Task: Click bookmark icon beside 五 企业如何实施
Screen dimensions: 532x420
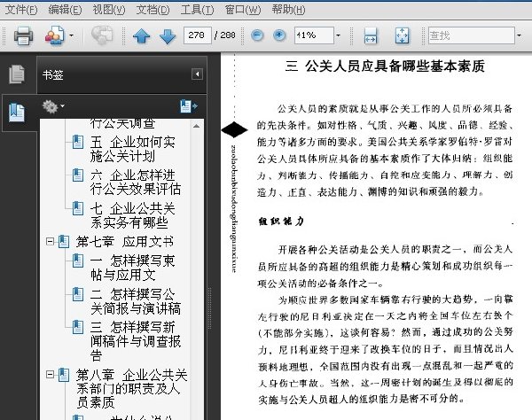Action: coord(78,142)
